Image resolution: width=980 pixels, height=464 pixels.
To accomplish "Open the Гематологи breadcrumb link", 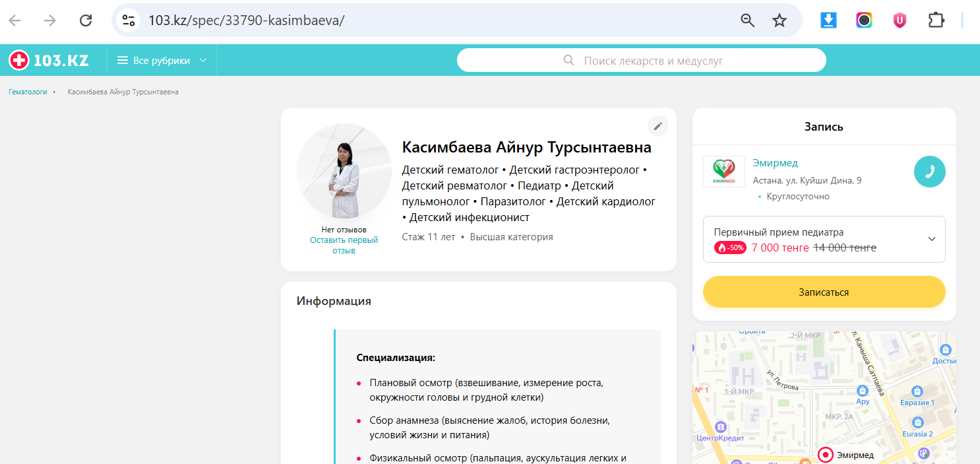I will (x=28, y=92).
